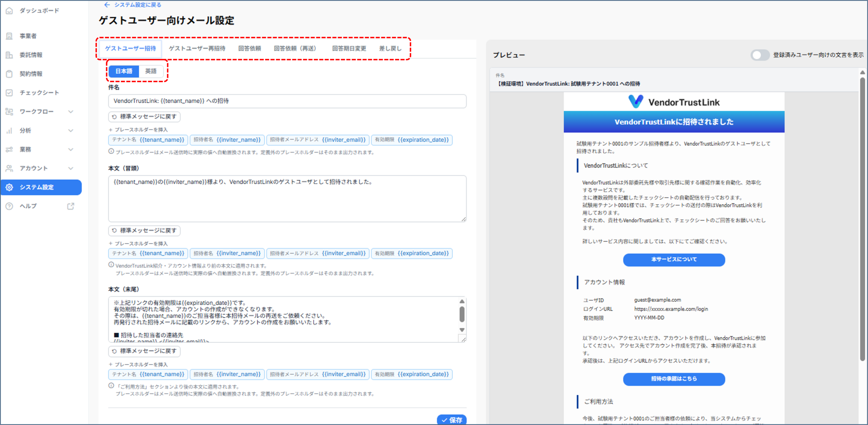This screenshot has width=868, height=425.
Task: Click 招待の承認はこちら button in preview
Action: [x=674, y=379]
